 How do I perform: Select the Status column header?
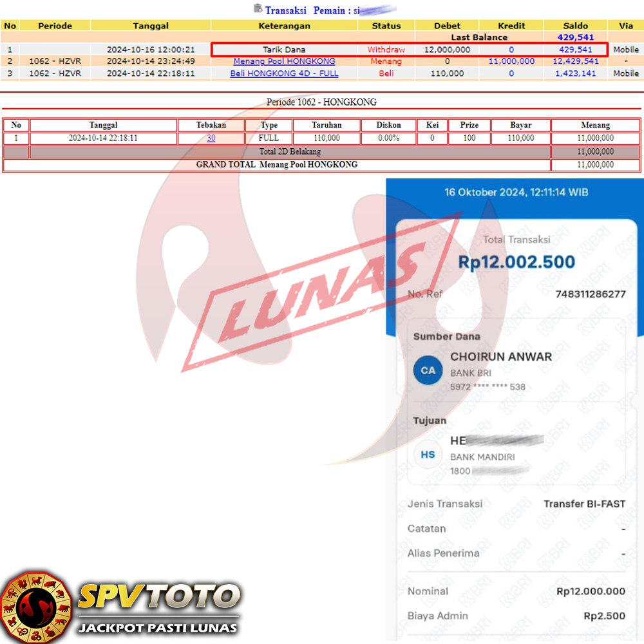(x=386, y=26)
